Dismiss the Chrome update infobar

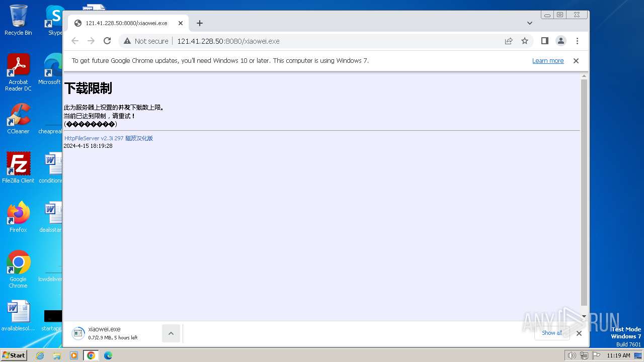click(576, 61)
